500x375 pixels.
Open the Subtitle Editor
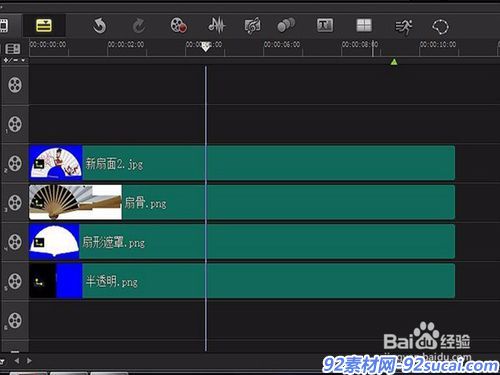click(325, 25)
